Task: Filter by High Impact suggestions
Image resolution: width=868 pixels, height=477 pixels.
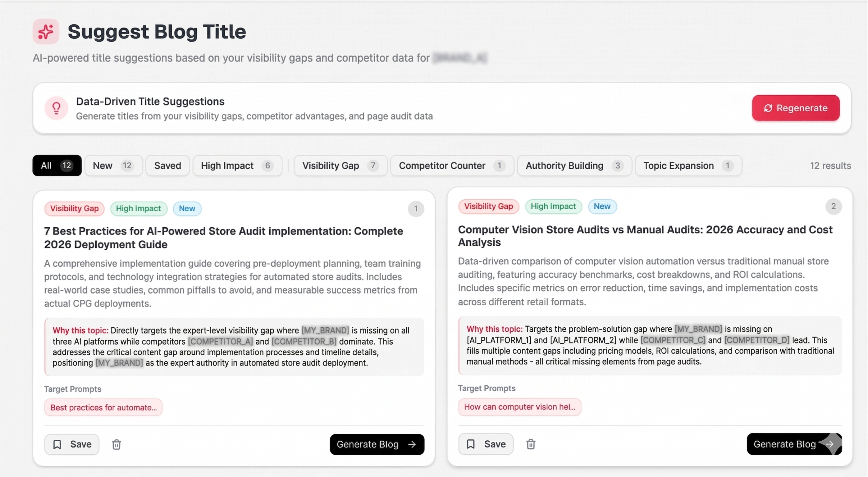Action: pyautogui.click(x=237, y=166)
